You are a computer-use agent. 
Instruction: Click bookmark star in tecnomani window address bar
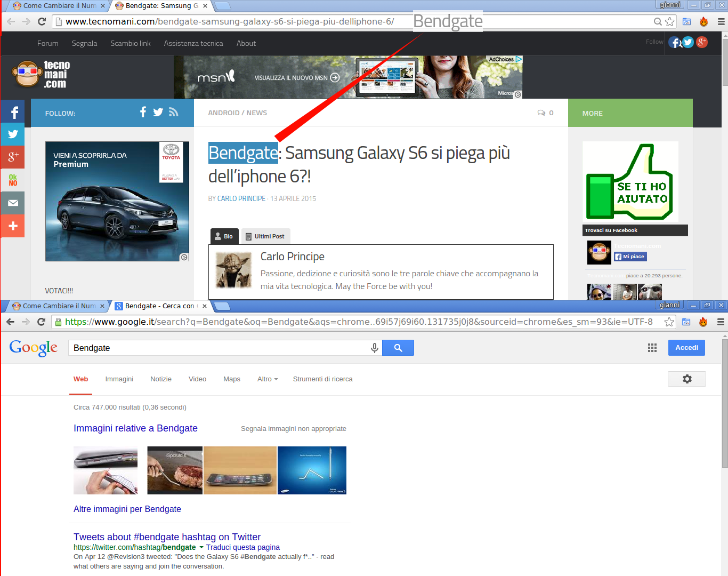[x=670, y=22]
